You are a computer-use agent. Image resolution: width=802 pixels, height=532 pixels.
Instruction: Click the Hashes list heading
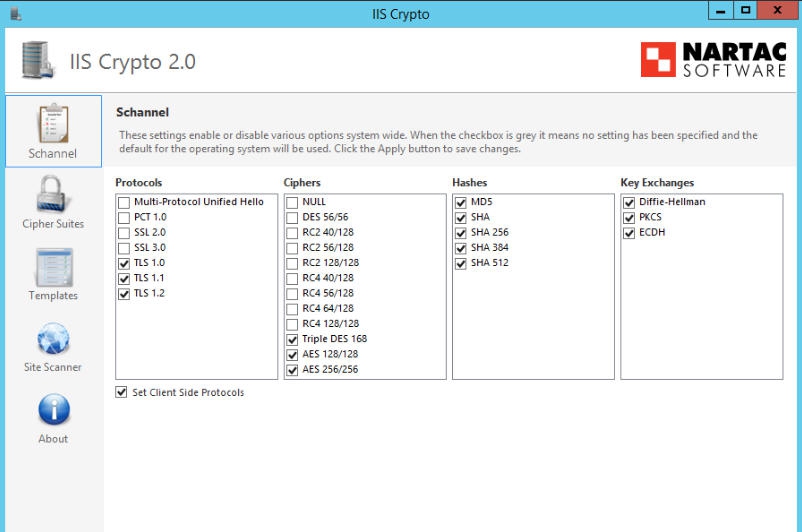point(469,183)
